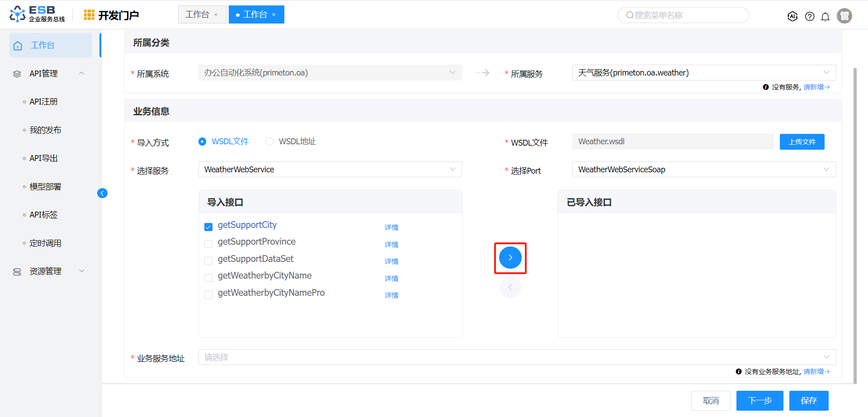Open the 所属服务 dropdown

point(703,73)
